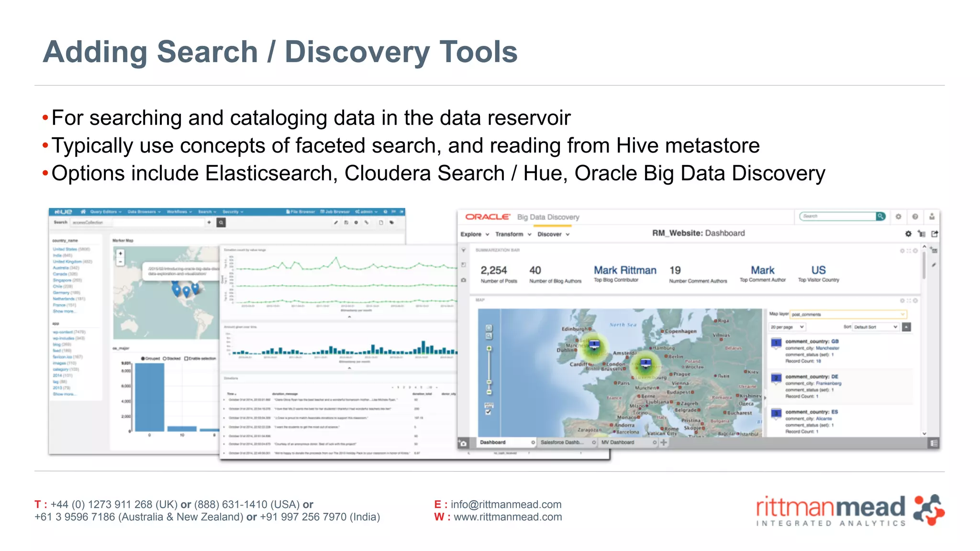Open the Map layer post_comments dropdown
980x551 pixels.
[x=848, y=314]
